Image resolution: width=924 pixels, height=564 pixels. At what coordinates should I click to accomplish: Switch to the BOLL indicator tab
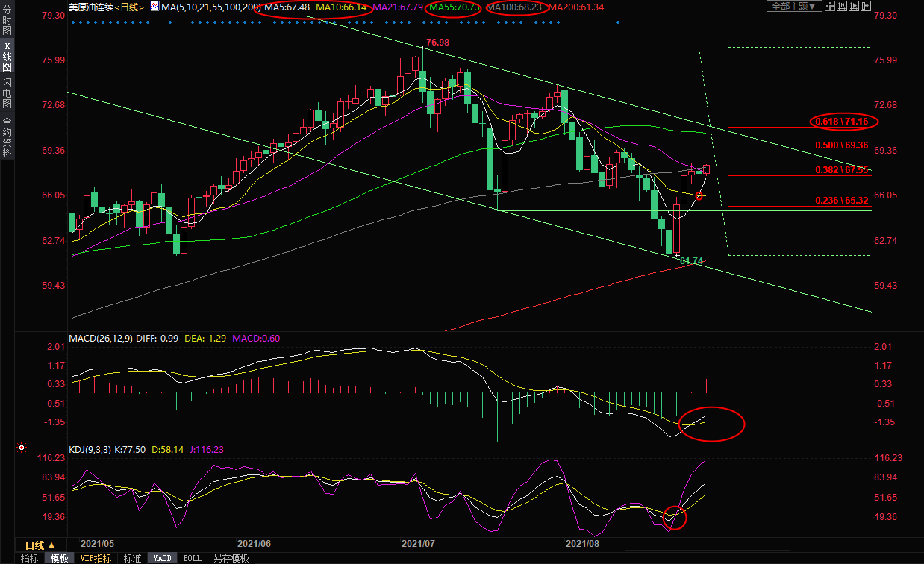192,558
